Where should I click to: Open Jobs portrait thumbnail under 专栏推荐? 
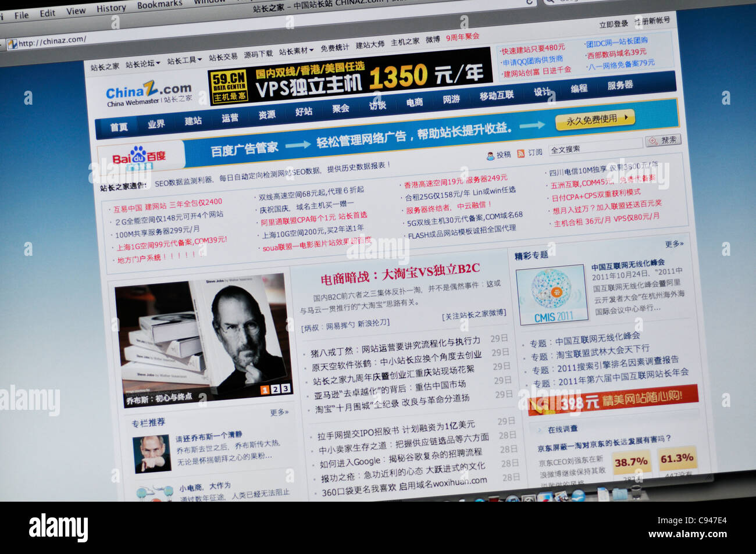(152, 454)
